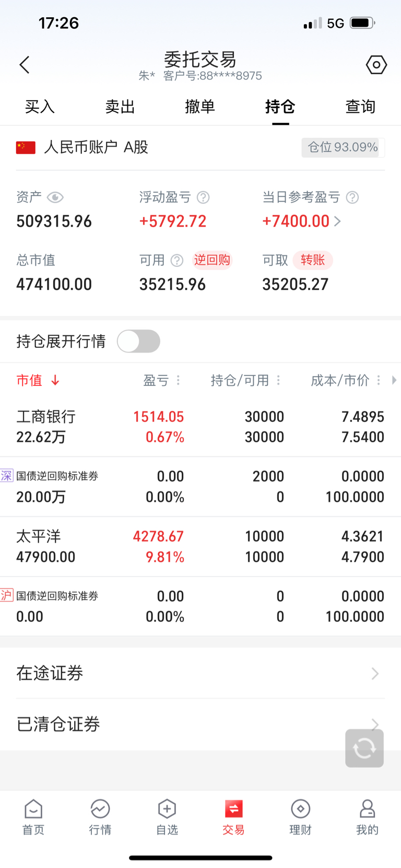
Task: Select the 持仓 tab
Action: click(280, 107)
